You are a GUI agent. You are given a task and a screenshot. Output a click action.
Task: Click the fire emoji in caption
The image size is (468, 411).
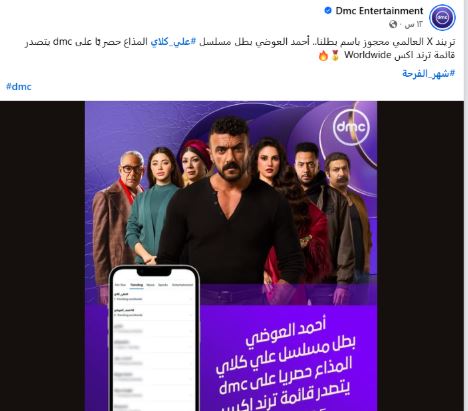[x=323, y=55]
